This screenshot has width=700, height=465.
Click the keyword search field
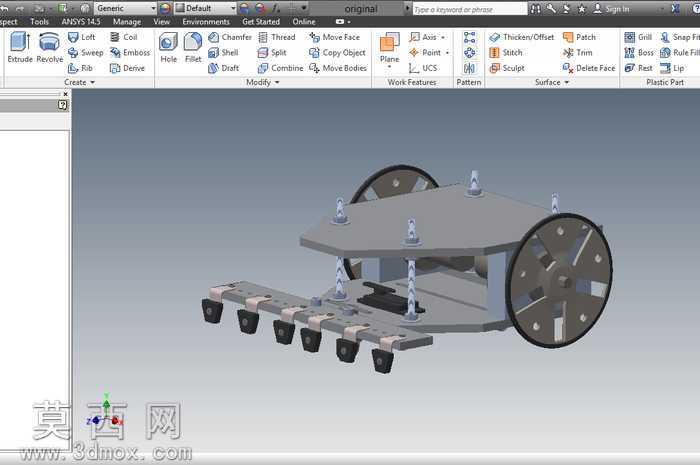(x=469, y=9)
